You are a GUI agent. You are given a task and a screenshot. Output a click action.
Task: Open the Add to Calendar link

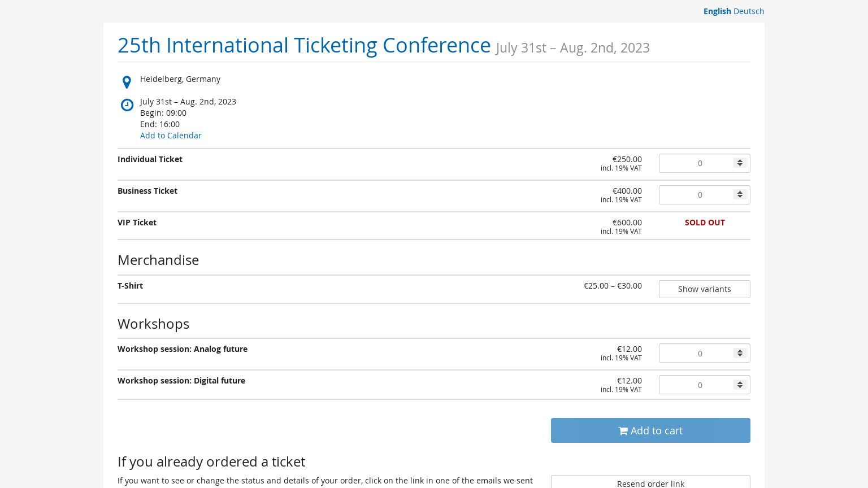click(171, 136)
